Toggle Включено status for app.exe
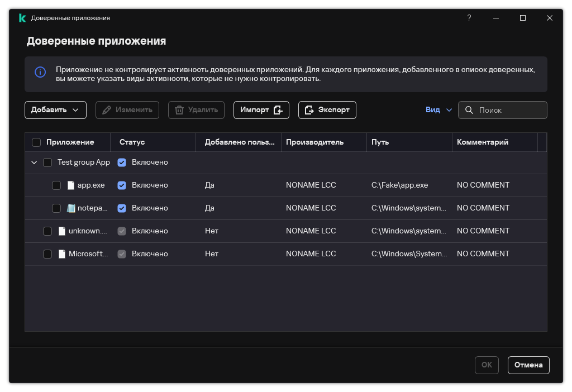This screenshot has width=572, height=392. tap(122, 185)
